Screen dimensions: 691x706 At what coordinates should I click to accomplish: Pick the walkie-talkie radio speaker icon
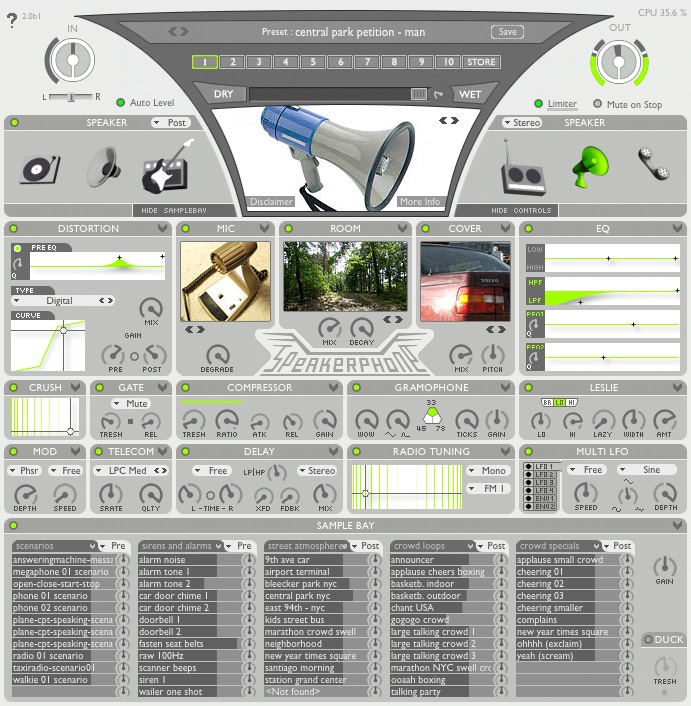pos(521,170)
